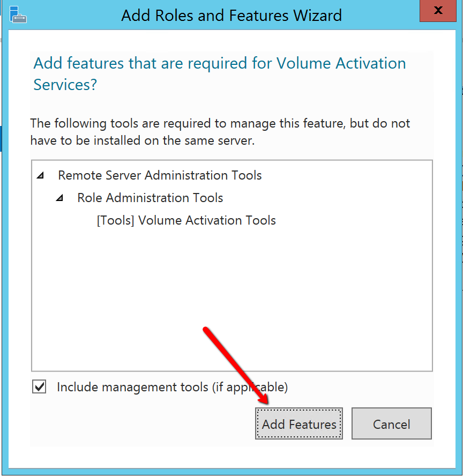This screenshot has width=463, height=476.
Task: Click the 'Include management tools (if applicable)' label text
Action: click(x=172, y=387)
